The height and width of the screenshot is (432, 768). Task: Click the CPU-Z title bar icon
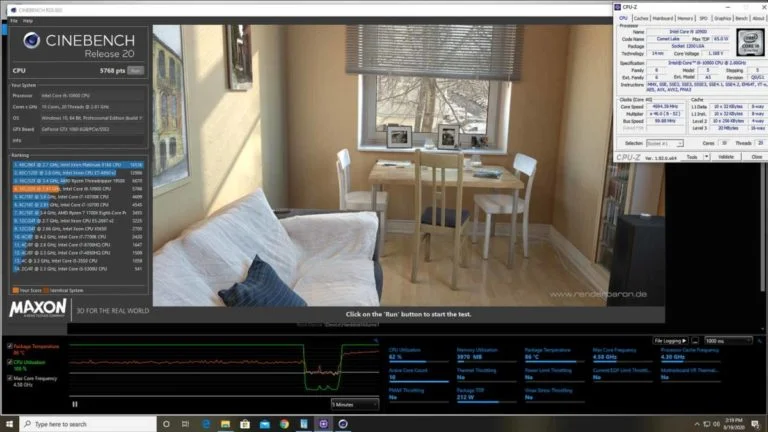click(618, 7)
